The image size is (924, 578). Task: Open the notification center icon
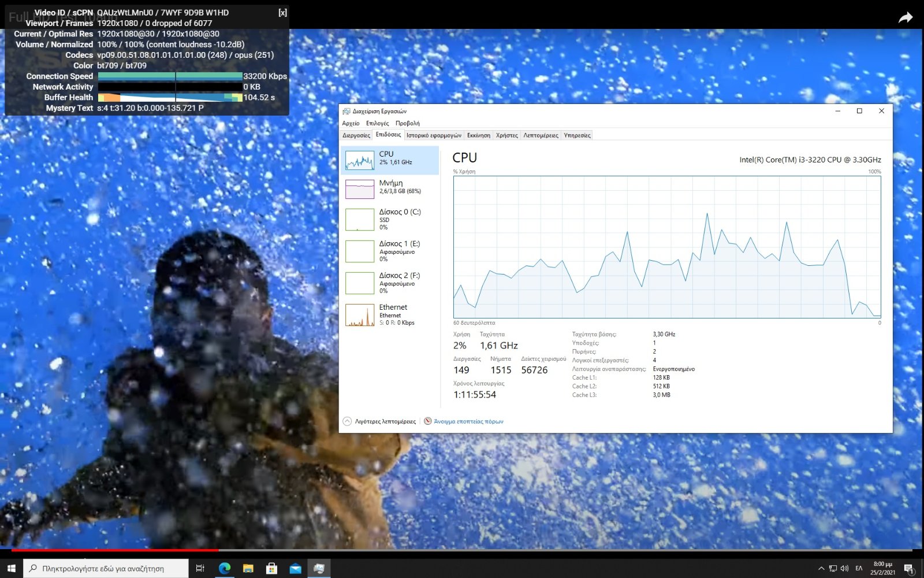909,569
